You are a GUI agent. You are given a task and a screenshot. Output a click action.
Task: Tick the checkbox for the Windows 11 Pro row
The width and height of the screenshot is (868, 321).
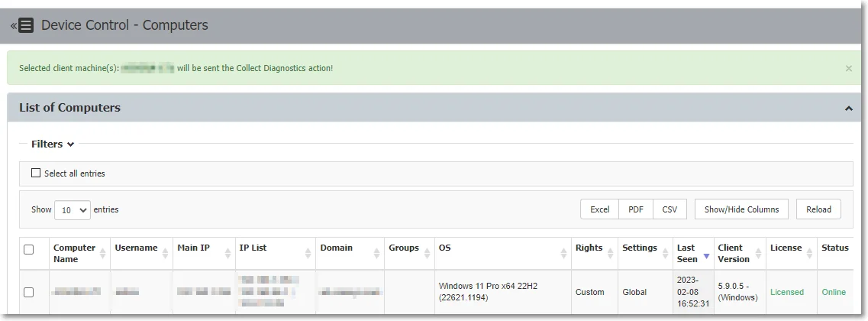click(29, 292)
